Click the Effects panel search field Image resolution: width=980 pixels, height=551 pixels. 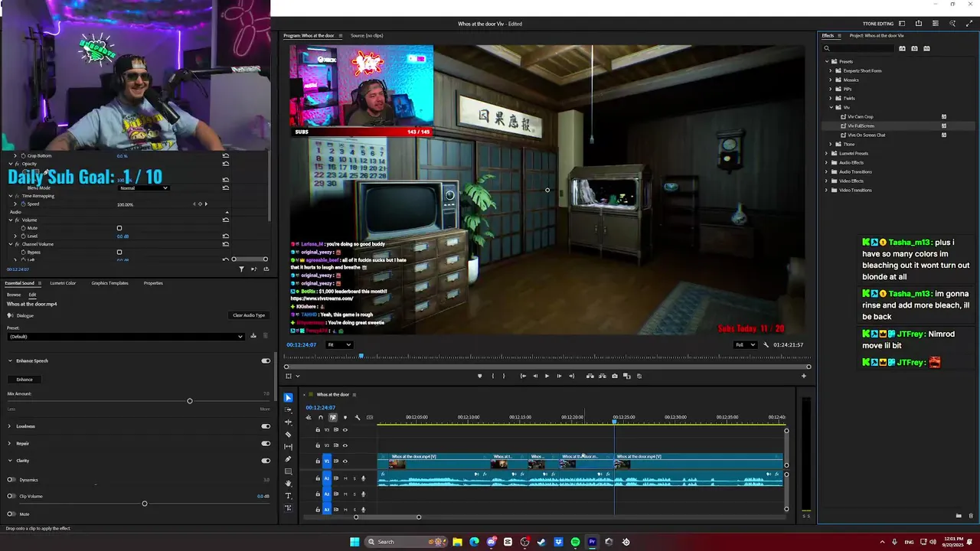[858, 48]
